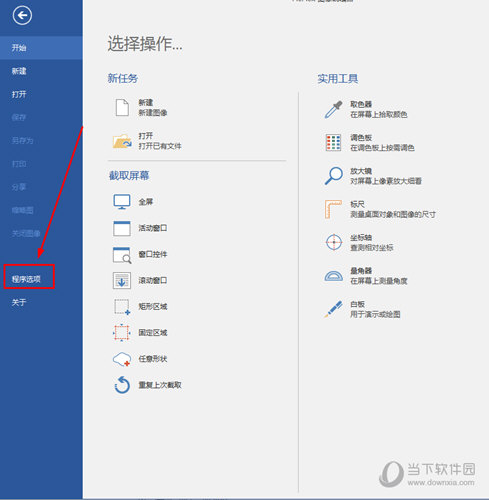Click the repeat last capture icon
Viewport: 489px width, 500px height.
tap(122, 385)
